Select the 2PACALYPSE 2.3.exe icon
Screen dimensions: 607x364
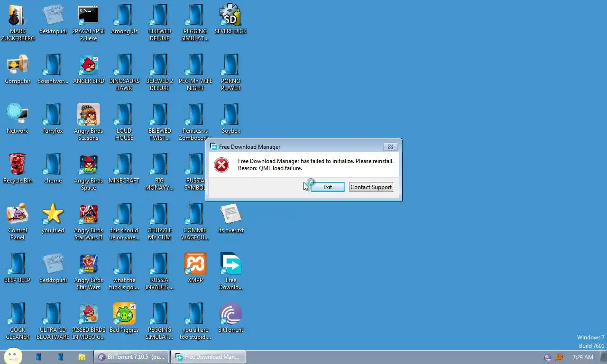(x=89, y=22)
